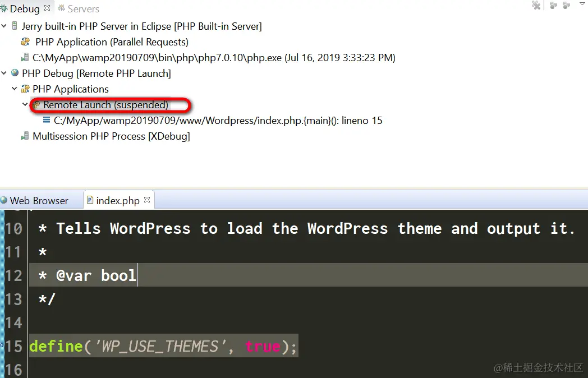Click the Multisession PHP Process icon
Screen dimensions: 588x378
pyautogui.click(x=25, y=136)
